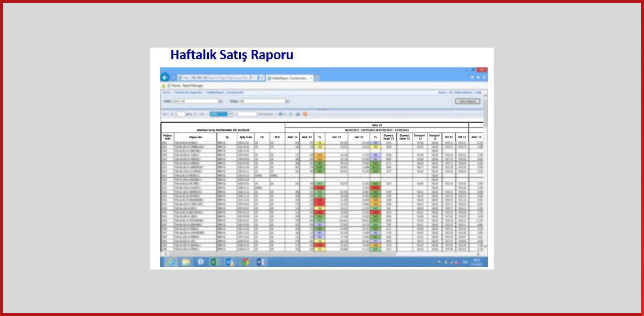Click the taskbar clock
This screenshot has height=316, width=644.
pos(476,262)
